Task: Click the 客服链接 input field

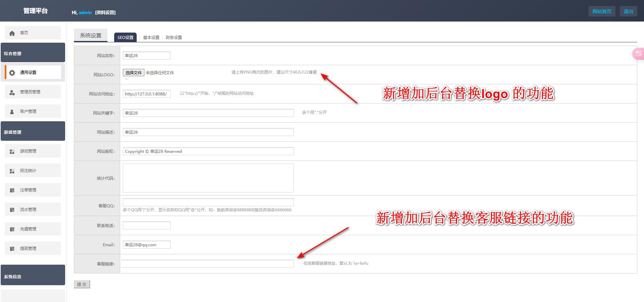Action: (x=208, y=264)
